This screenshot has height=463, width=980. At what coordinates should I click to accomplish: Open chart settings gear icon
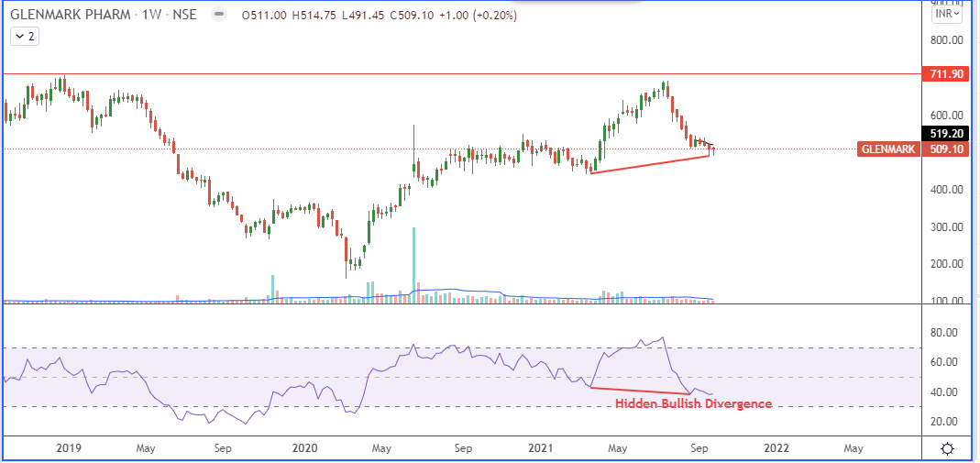[947, 448]
